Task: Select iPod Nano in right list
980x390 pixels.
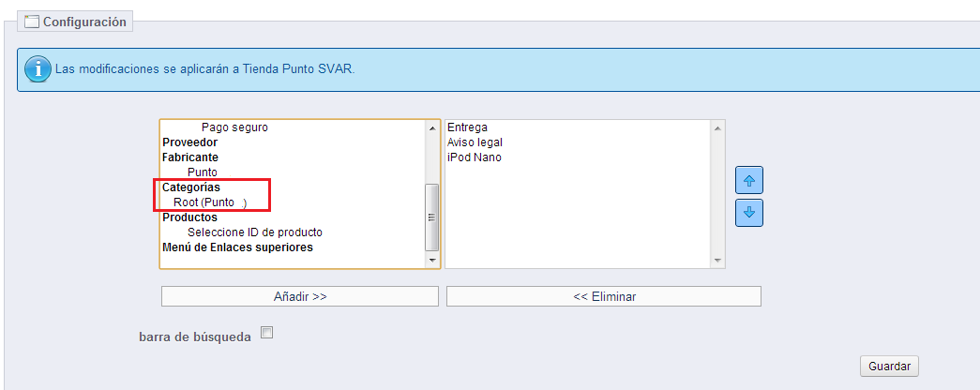Action: click(x=474, y=157)
